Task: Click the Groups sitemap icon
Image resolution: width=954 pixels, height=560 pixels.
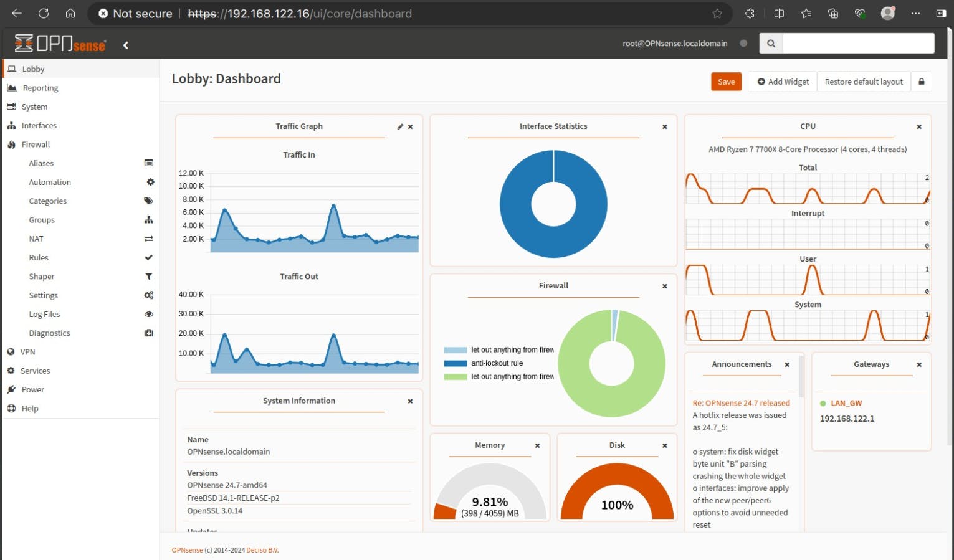Action: [x=148, y=220]
